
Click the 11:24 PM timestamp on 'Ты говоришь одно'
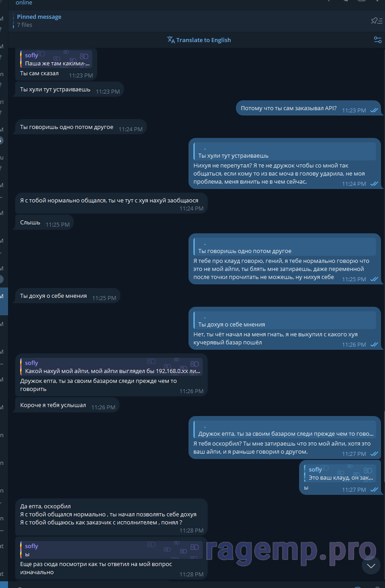pos(131,129)
